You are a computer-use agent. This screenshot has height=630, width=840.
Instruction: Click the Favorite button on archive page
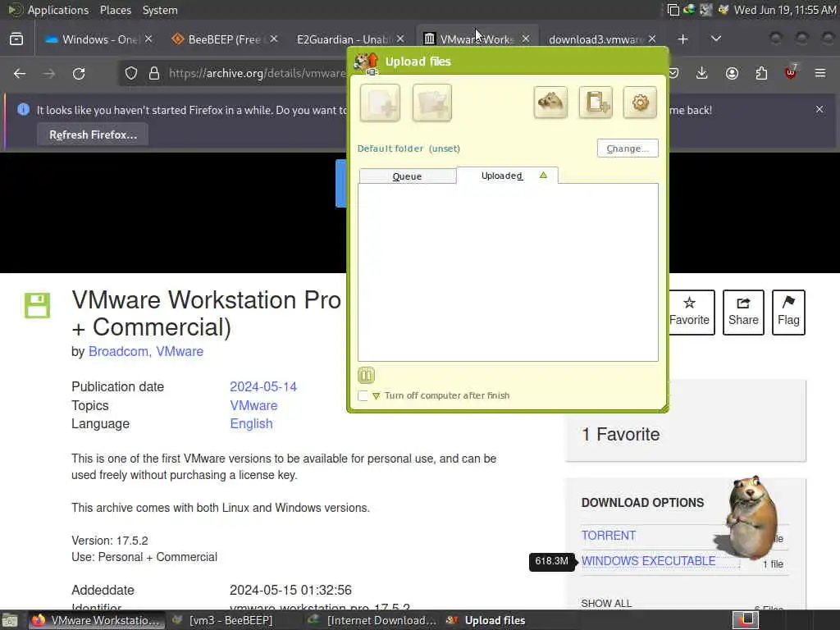point(691,313)
